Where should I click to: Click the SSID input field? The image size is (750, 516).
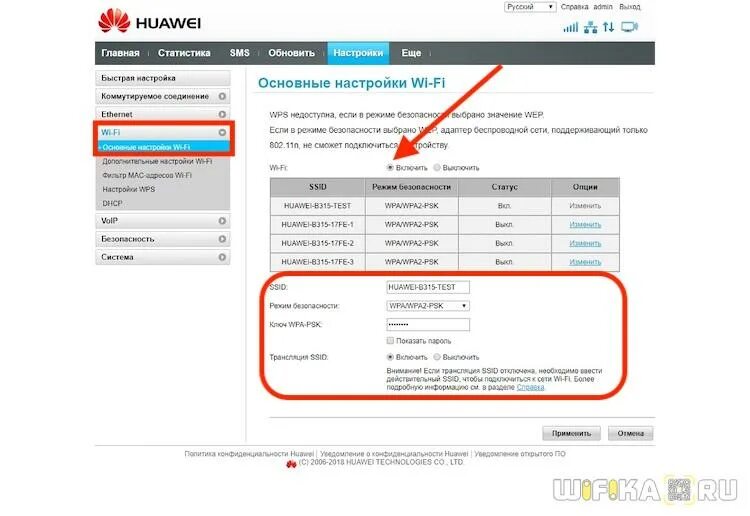pos(428,287)
